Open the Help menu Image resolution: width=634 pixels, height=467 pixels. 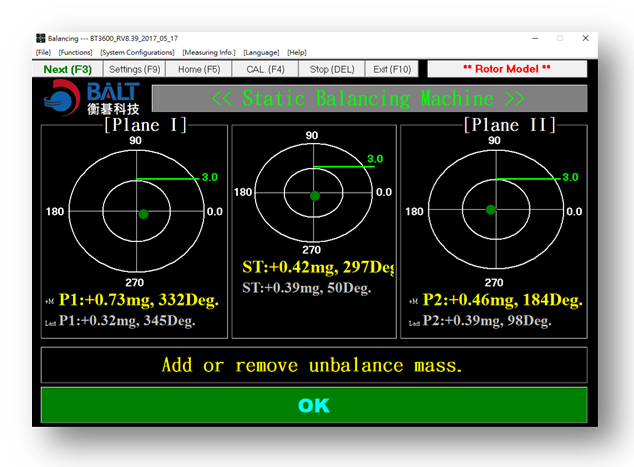point(297,52)
